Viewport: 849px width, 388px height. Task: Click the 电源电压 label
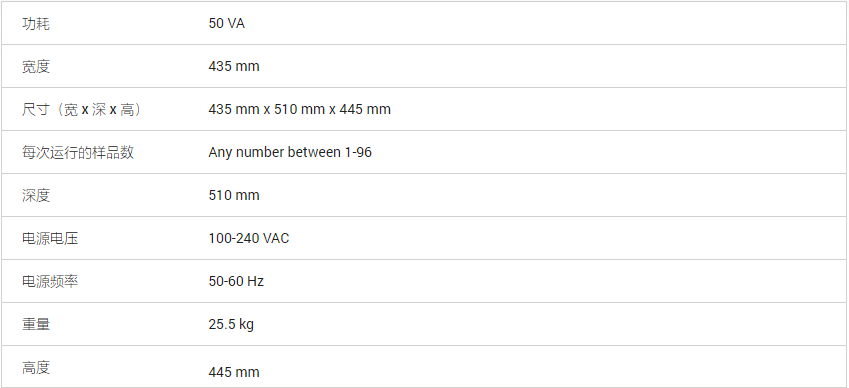click(x=50, y=239)
